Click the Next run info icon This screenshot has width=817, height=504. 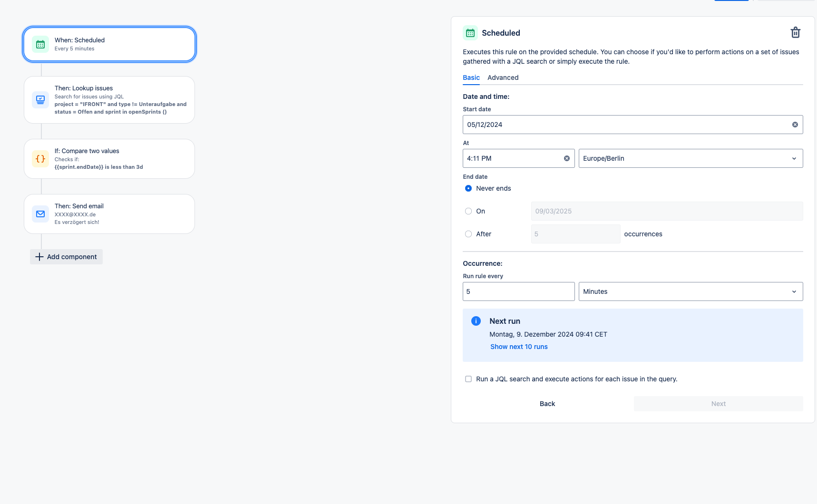476,321
